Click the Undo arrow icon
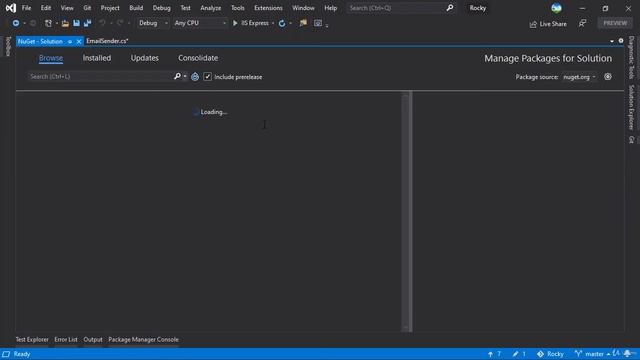 [x=102, y=23]
